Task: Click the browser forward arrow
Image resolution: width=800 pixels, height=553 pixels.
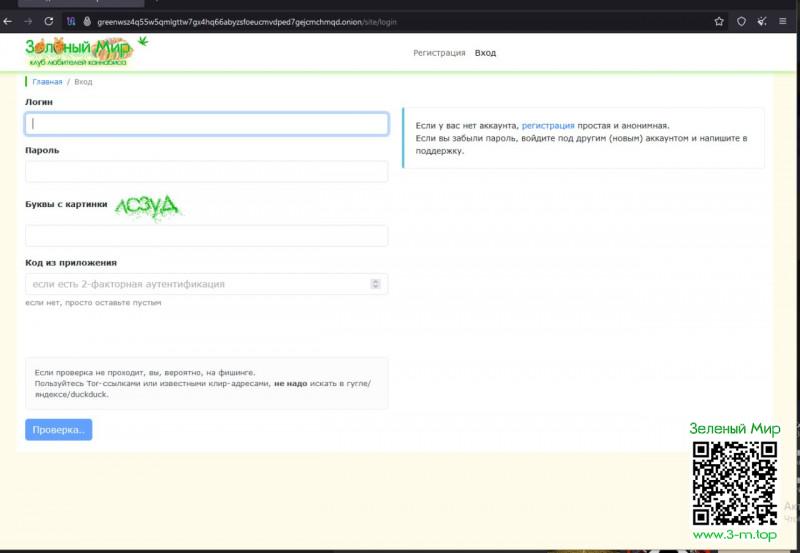Action: (28, 21)
